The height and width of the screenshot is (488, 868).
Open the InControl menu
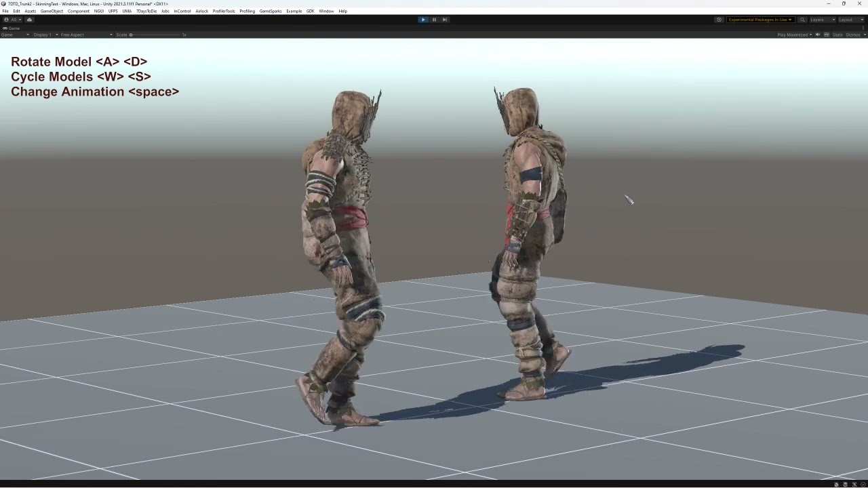182,12
